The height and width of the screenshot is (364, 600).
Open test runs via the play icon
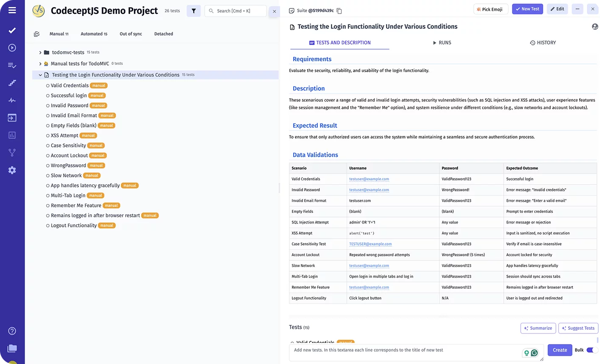pos(12,48)
